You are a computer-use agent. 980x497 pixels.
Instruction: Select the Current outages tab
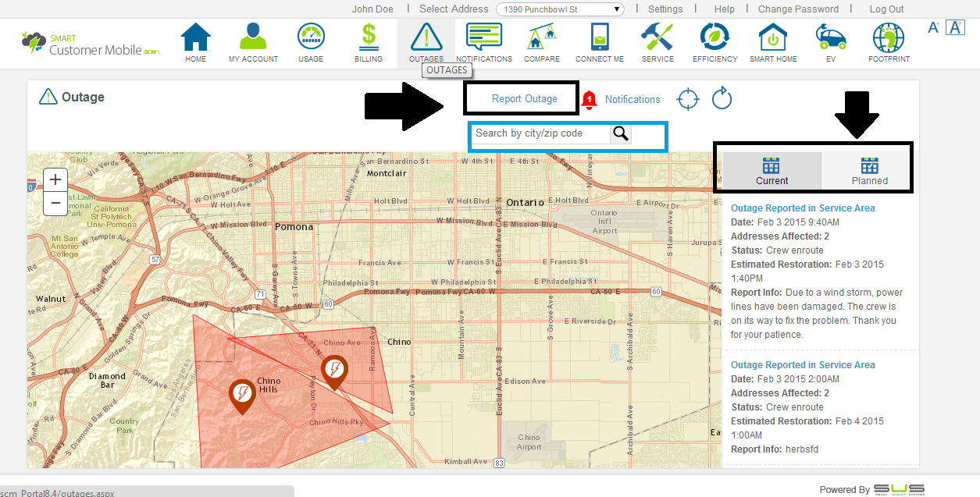pos(772,171)
